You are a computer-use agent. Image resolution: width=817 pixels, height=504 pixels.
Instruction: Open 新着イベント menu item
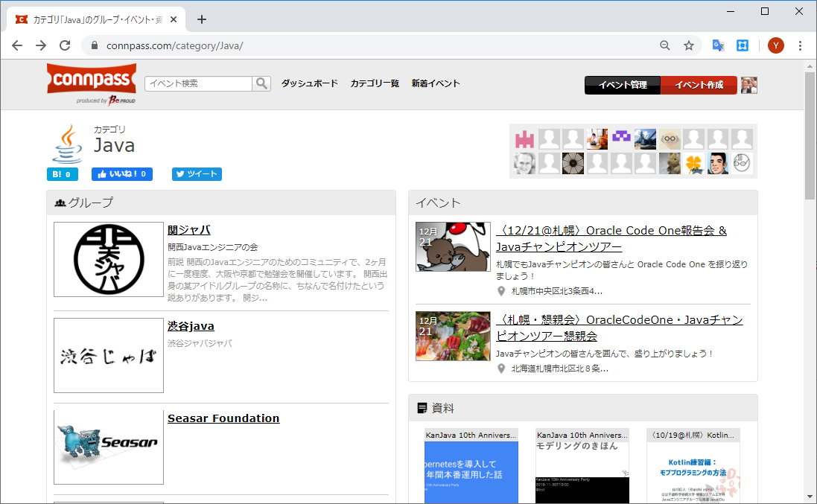click(x=436, y=83)
